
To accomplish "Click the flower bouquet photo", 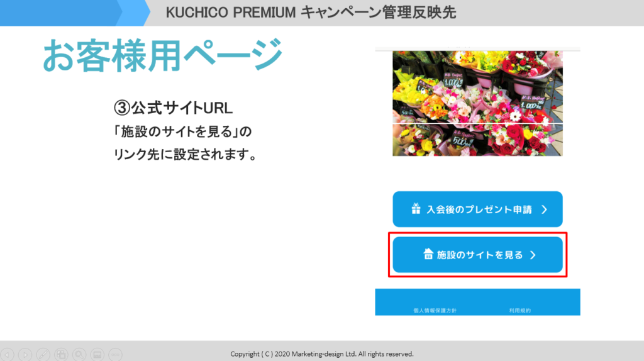I will tap(478, 103).
